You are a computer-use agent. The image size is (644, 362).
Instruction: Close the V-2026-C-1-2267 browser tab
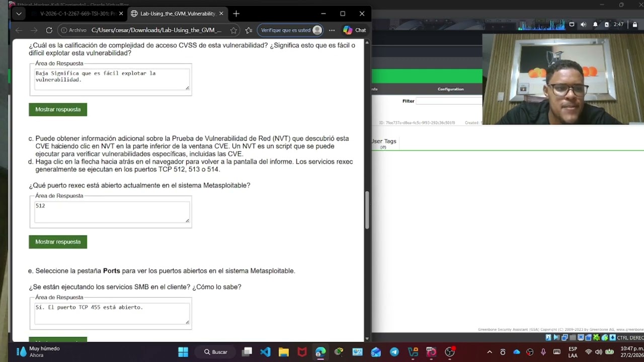click(121, 14)
